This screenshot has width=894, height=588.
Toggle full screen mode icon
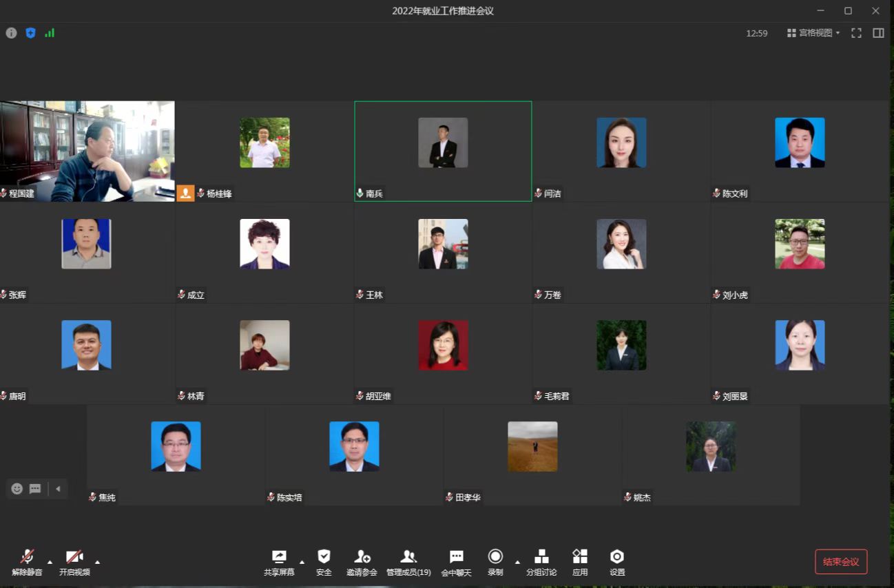point(856,33)
